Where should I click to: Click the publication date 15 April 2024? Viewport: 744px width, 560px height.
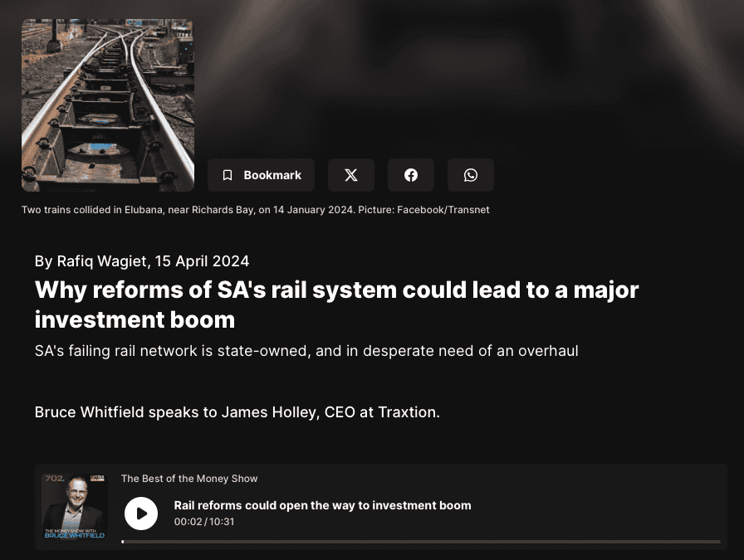point(202,261)
